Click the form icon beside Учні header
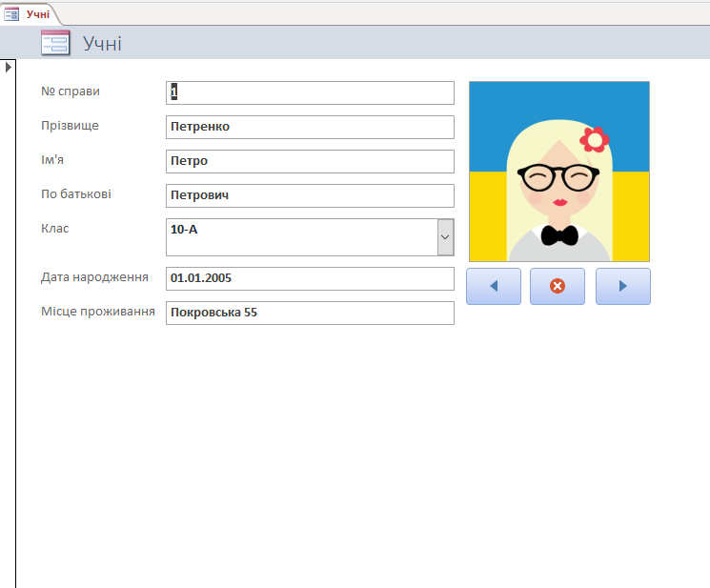Screen dimensions: 710x588 coord(55,43)
